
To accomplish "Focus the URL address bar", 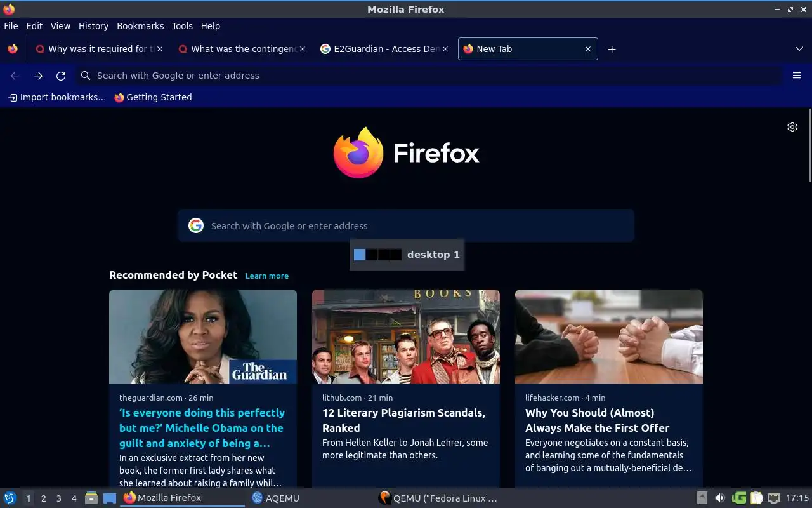I will click(429, 76).
